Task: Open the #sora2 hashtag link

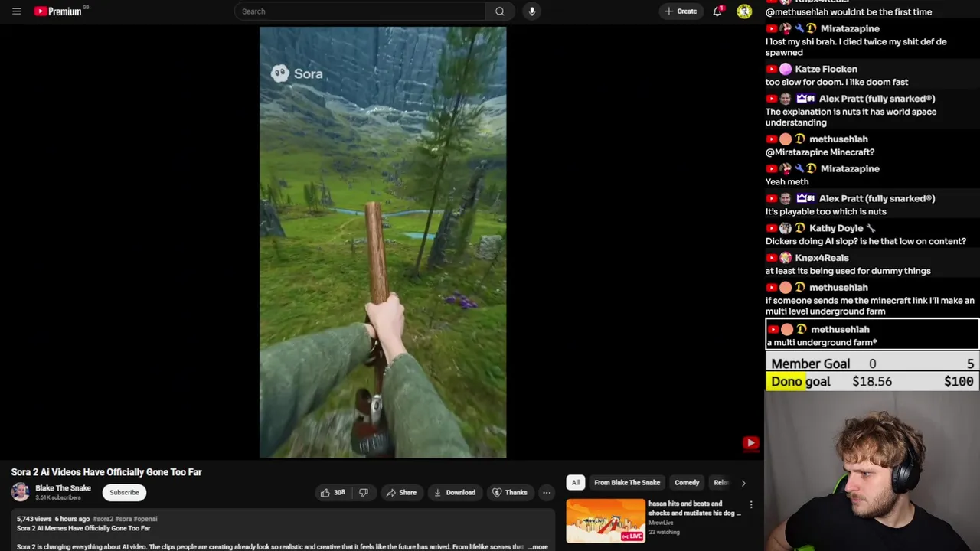Action: (x=103, y=519)
